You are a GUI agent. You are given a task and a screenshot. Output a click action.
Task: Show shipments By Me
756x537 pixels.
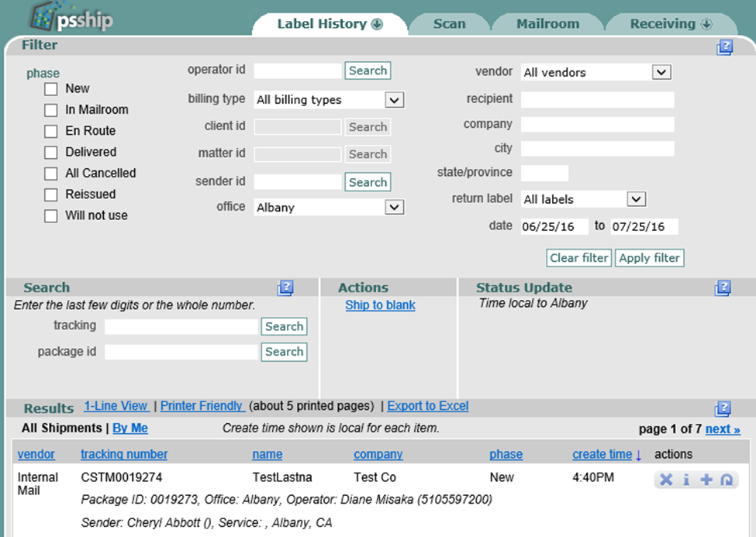tap(130, 428)
